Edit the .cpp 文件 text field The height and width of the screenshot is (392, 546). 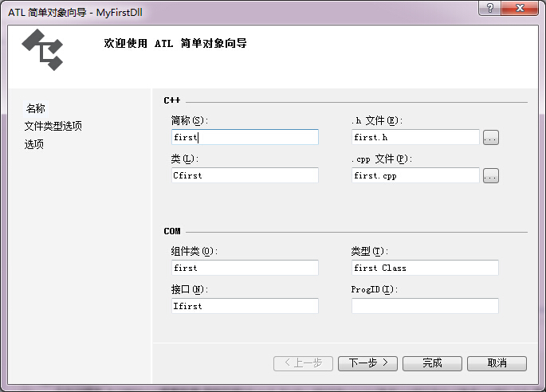tap(415, 175)
